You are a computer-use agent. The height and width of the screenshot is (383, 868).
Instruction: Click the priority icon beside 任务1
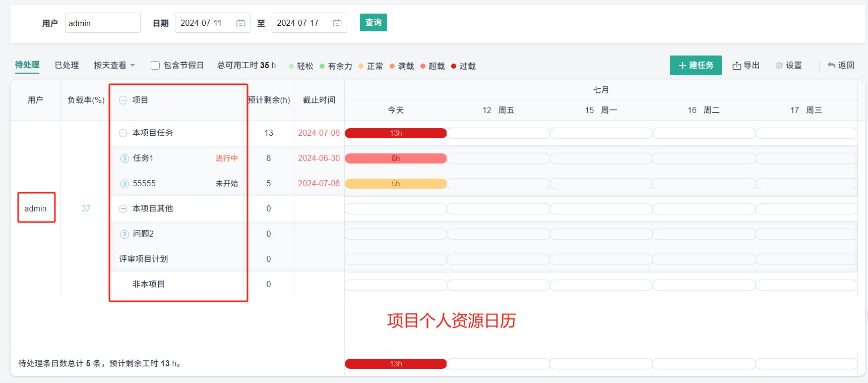[125, 158]
